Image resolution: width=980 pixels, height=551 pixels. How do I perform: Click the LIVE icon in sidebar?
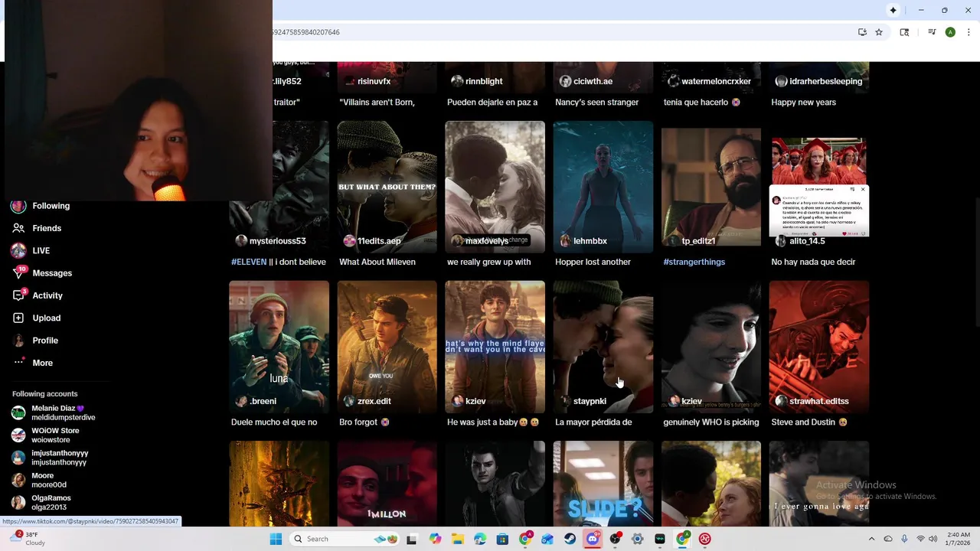click(x=18, y=250)
